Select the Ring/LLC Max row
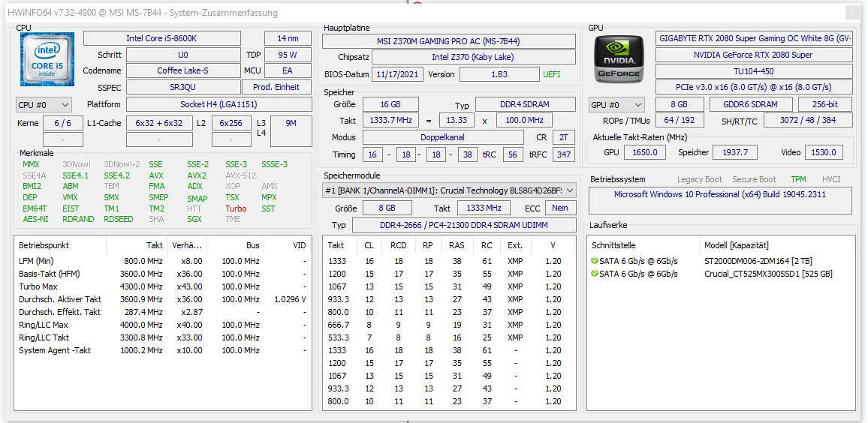Screen dimensions: 868x423 pyautogui.click(x=163, y=325)
